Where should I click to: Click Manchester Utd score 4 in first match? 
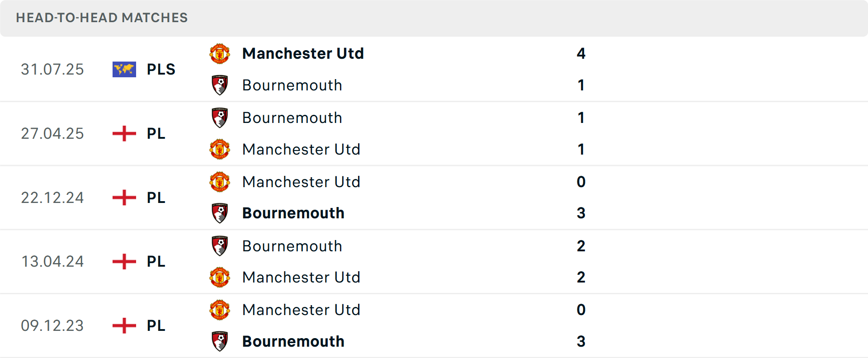(581, 53)
